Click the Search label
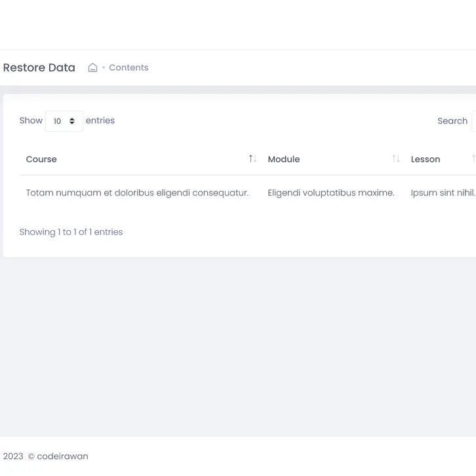 pyautogui.click(x=452, y=121)
